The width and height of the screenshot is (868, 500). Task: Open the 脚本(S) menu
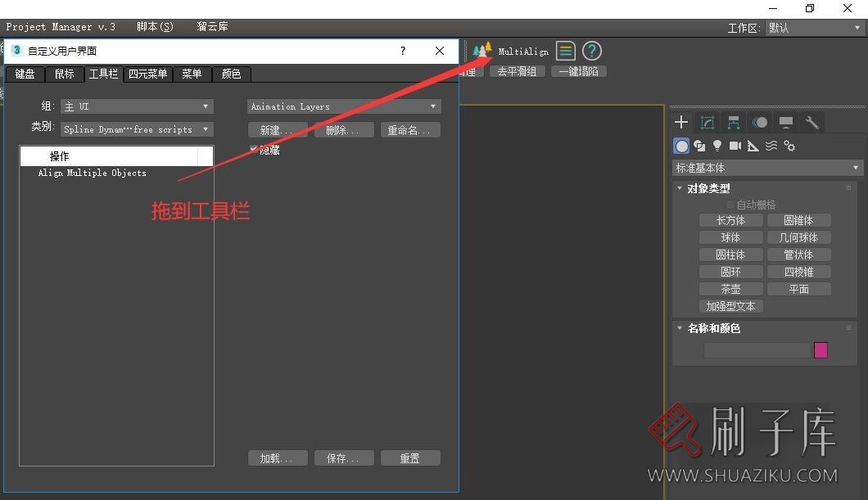[155, 25]
